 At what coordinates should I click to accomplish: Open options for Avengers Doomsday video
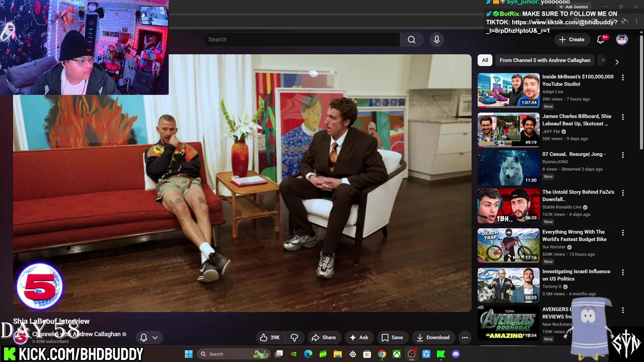pos(623,310)
